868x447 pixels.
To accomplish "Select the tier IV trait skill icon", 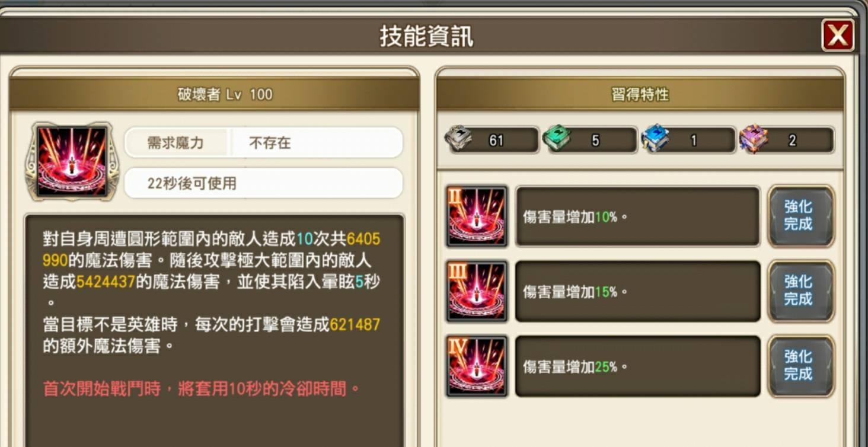I will tap(477, 366).
